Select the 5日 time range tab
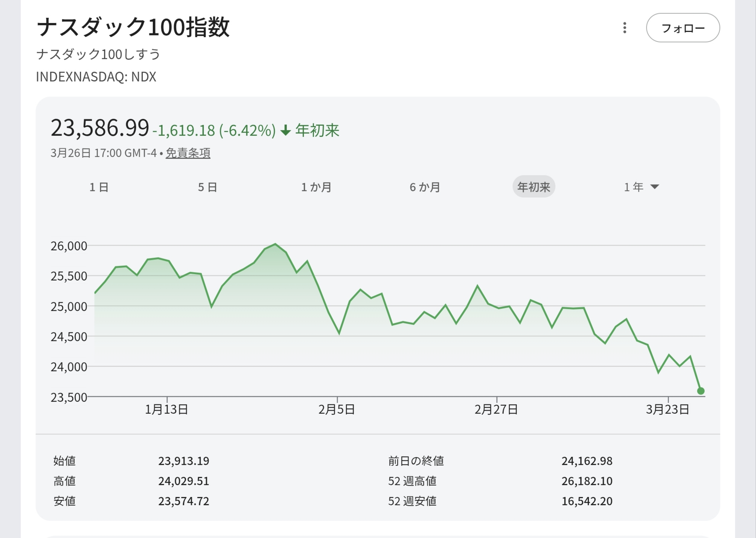Image resolution: width=756 pixels, height=538 pixels. pos(208,187)
